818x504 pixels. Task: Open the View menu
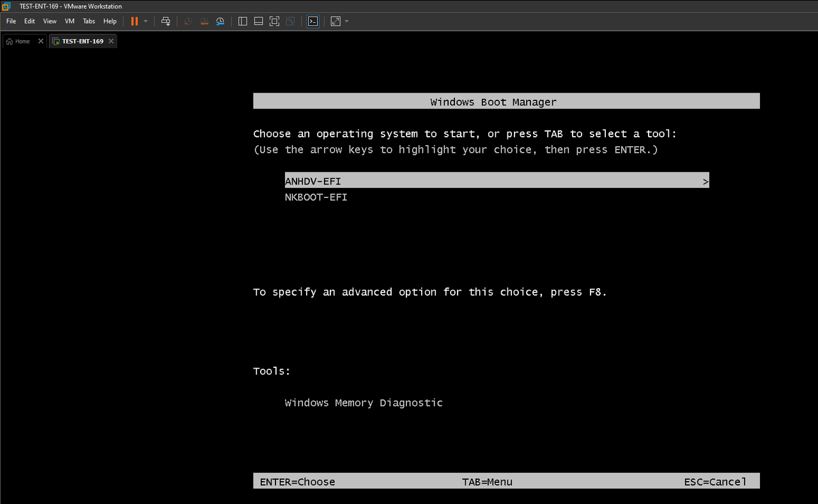(x=50, y=21)
